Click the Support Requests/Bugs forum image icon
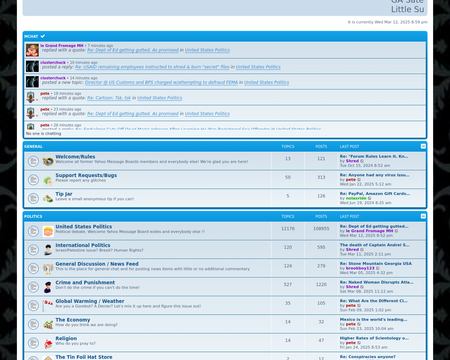Image resolution: width=450 pixels, height=360 pixels. point(48,180)
